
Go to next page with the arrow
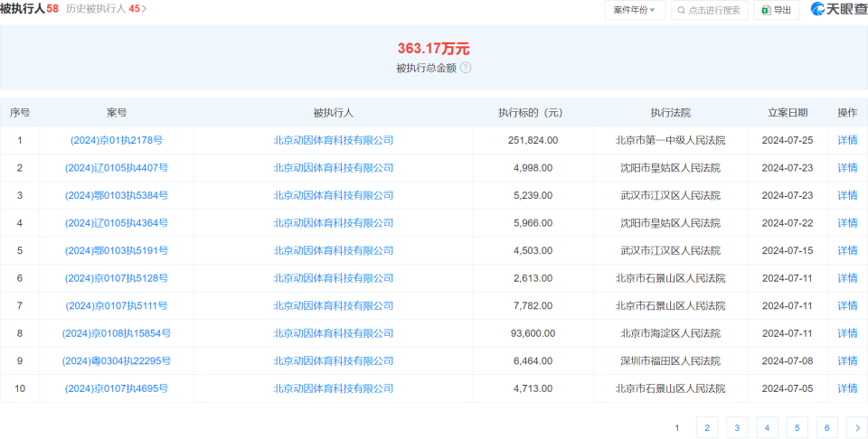(x=855, y=428)
